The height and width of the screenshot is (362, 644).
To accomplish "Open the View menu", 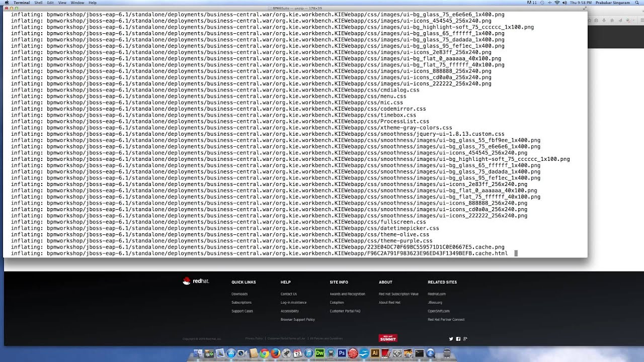I will coord(62,3).
